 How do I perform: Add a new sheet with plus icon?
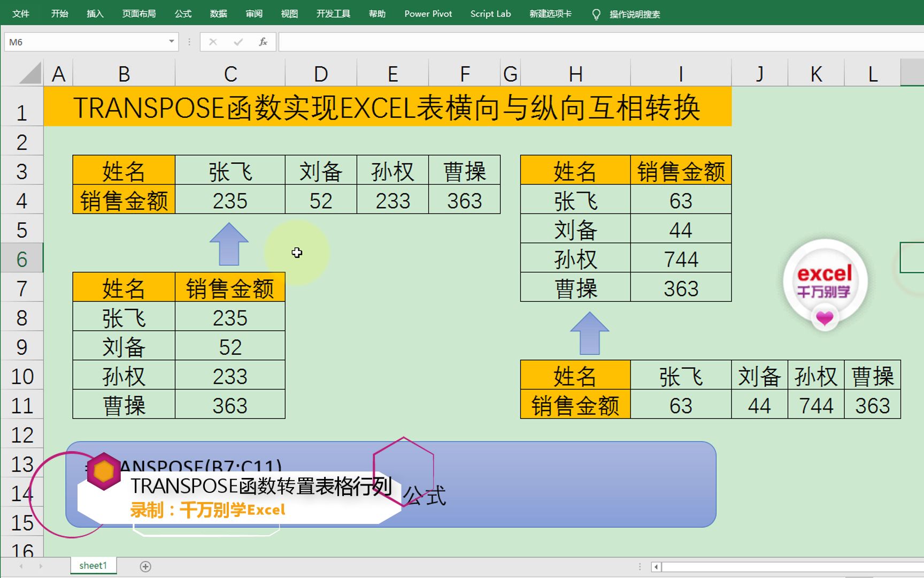pyautogui.click(x=145, y=566)
